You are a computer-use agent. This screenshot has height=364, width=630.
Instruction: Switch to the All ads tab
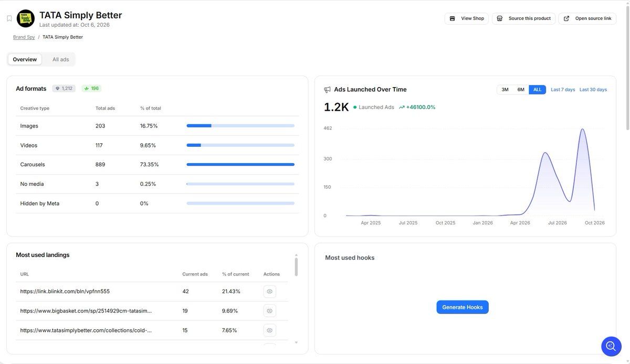pos(60,59)
